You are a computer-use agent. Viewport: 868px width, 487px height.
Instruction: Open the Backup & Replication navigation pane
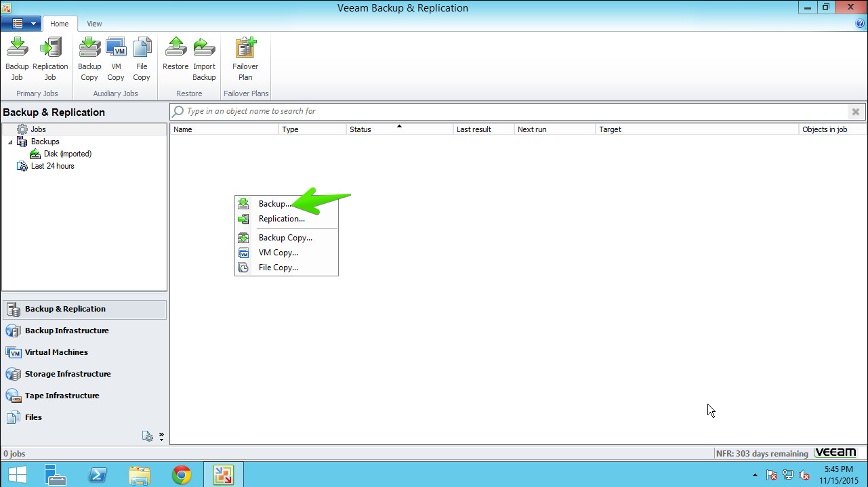click(x=85, y=309)
